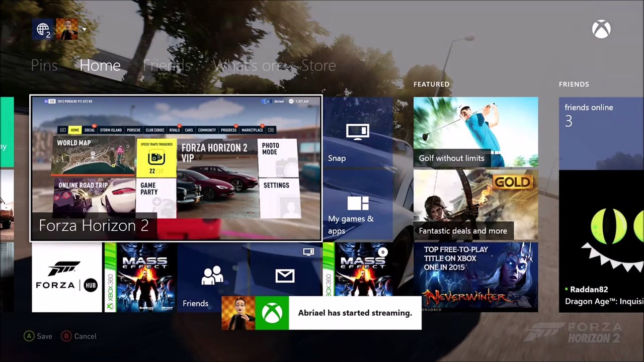Choose the B Cancel prompt
Image resolution: width=644 pixels, height=362 pixels.
click(x=78, y=336)
